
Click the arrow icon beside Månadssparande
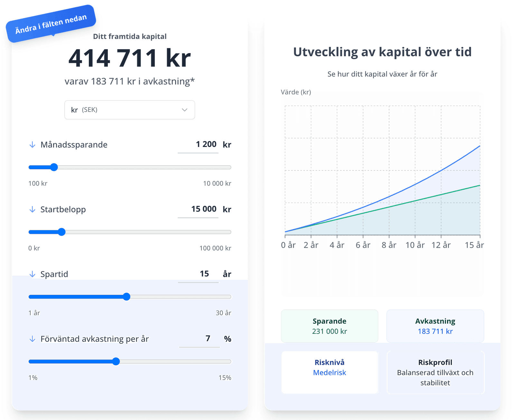click(x=32, y=145)
